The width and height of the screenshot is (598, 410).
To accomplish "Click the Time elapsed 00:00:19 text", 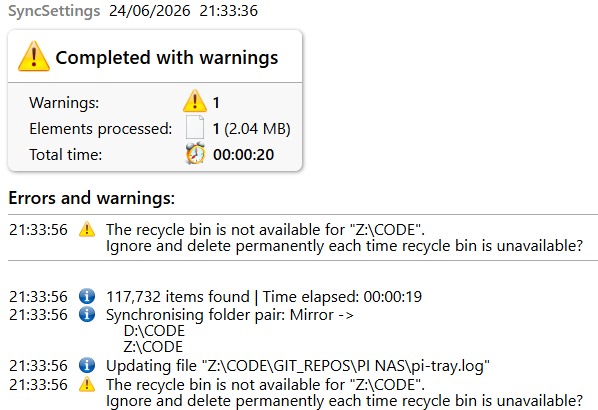I will tap(342, 297).
